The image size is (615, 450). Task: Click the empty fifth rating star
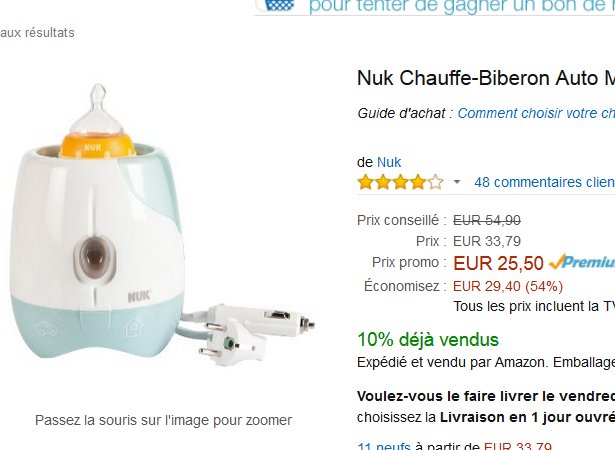(435, 182)
